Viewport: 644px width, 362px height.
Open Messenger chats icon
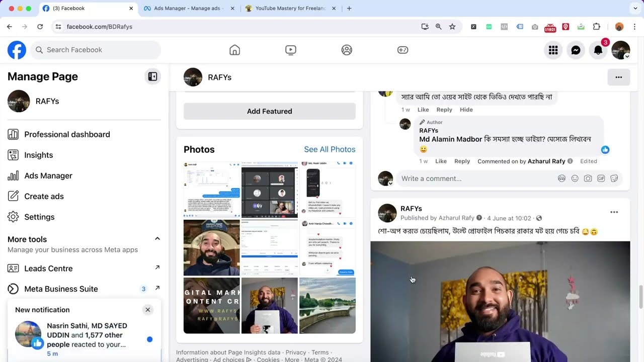click(x=576, y=50)
